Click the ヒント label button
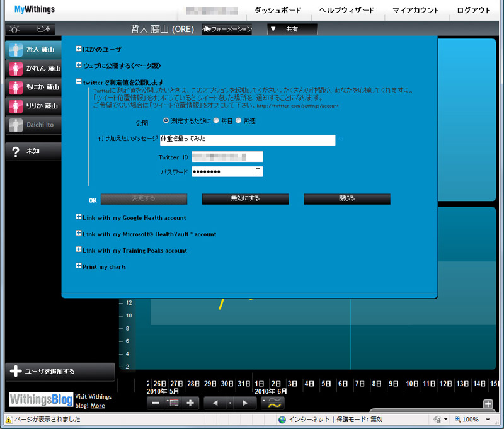This screenshot has width=504, height=429. (43, 29)
